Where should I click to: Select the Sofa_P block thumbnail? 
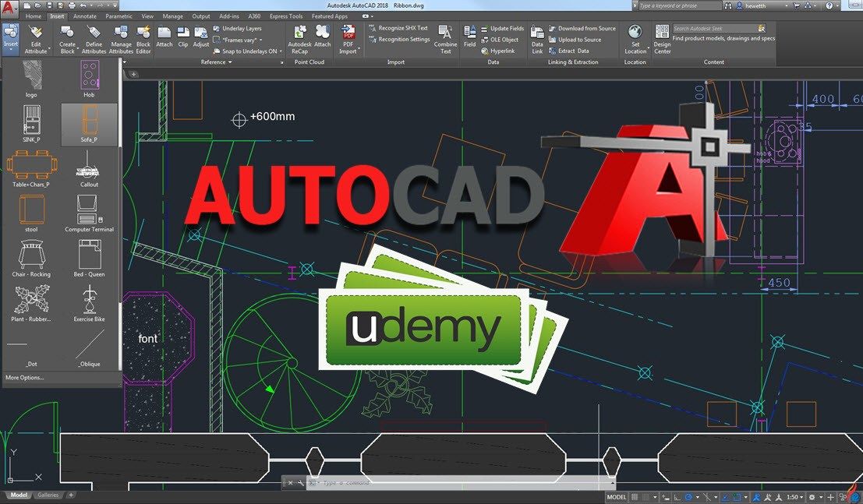click(89, 125)
